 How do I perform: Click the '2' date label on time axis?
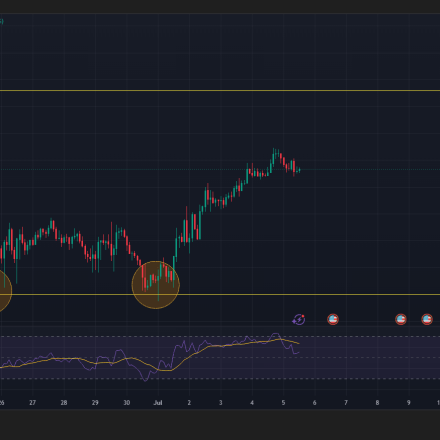click(x=189, y=403)
